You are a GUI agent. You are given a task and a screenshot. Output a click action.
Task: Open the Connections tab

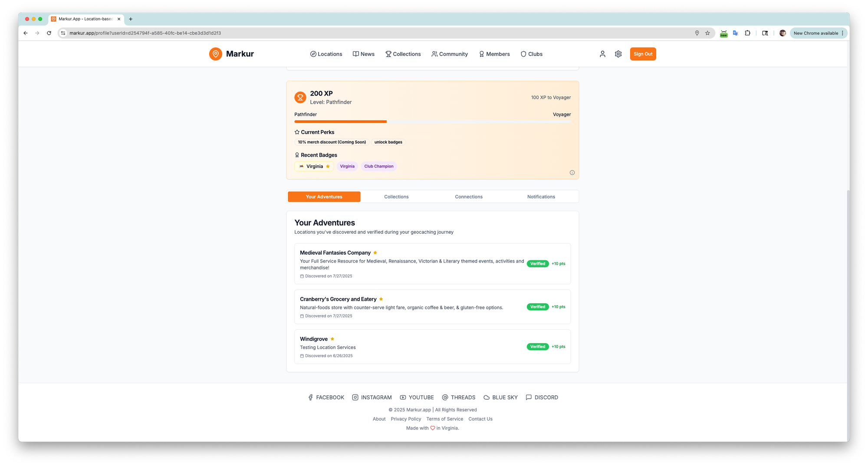tap(469, 197)
